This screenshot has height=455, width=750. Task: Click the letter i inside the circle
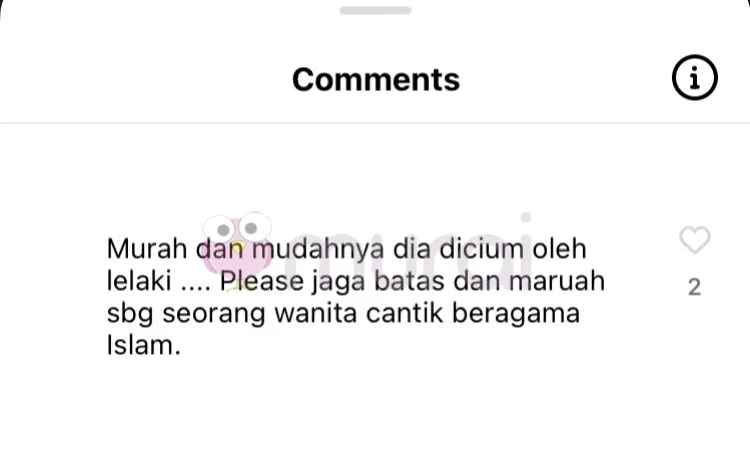click(x=695, y=78)
